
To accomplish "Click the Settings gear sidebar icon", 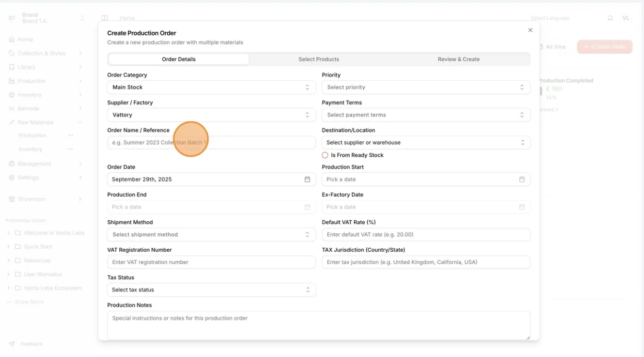I will pos(12,177).
